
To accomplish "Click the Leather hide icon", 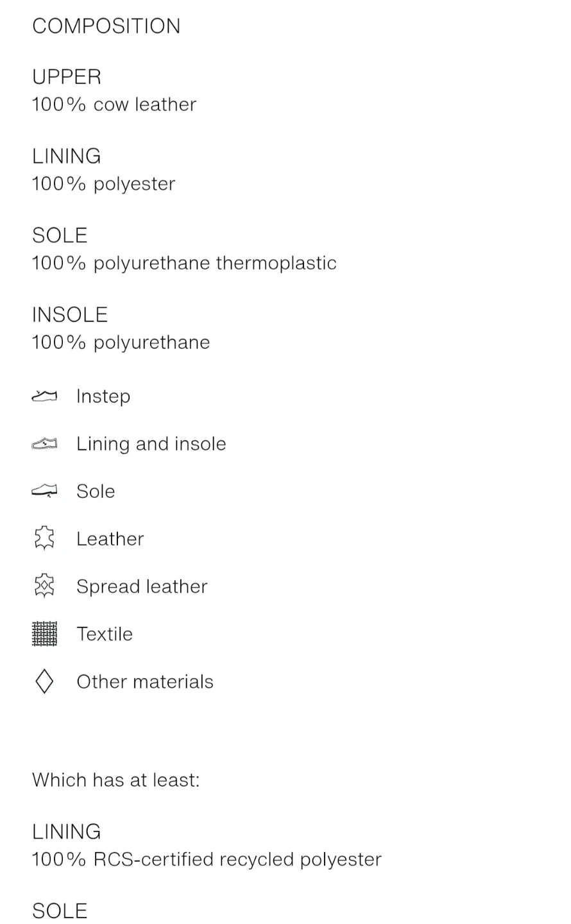I will point(44,538).
